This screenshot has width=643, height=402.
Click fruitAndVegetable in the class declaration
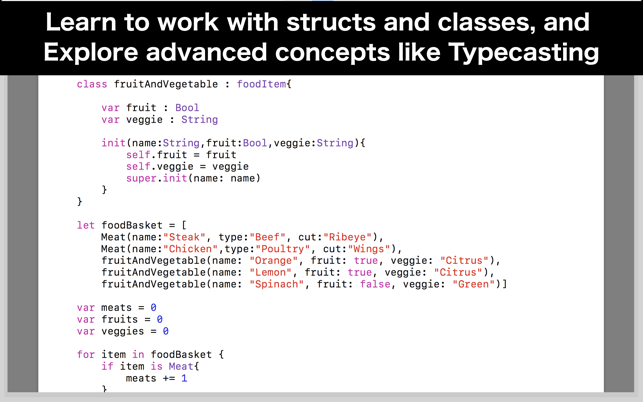coord(166,84)
